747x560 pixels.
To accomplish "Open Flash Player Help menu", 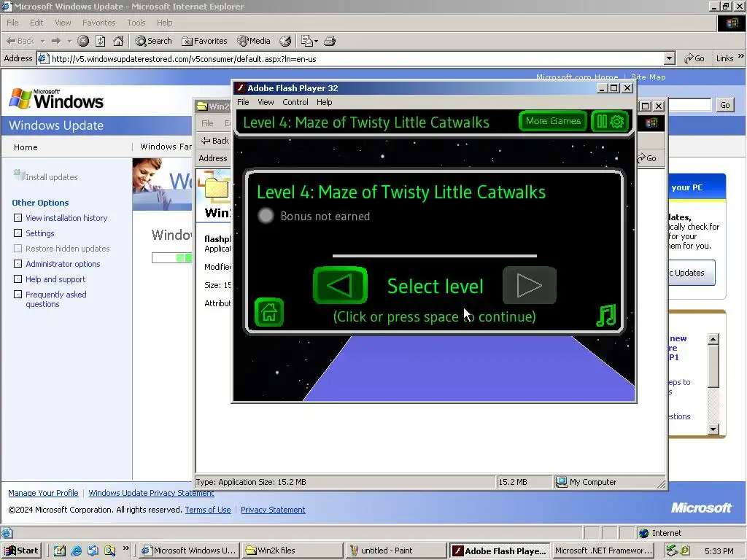I will (325, 102).
